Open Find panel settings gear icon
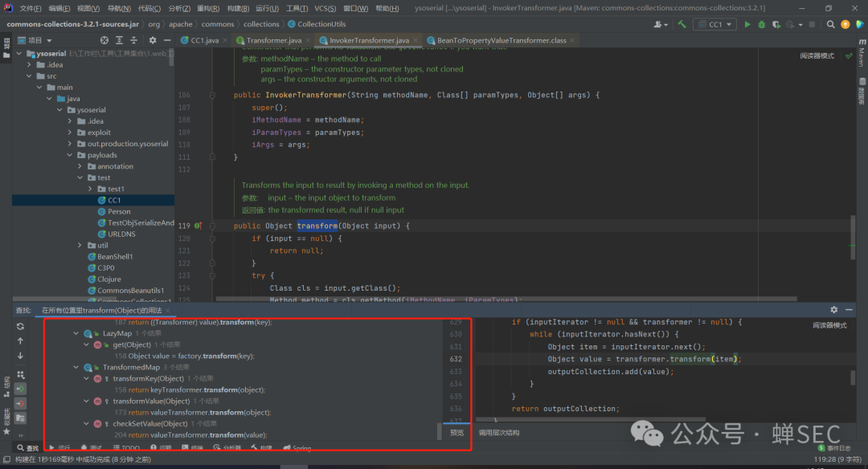 (x=833, y=310)
